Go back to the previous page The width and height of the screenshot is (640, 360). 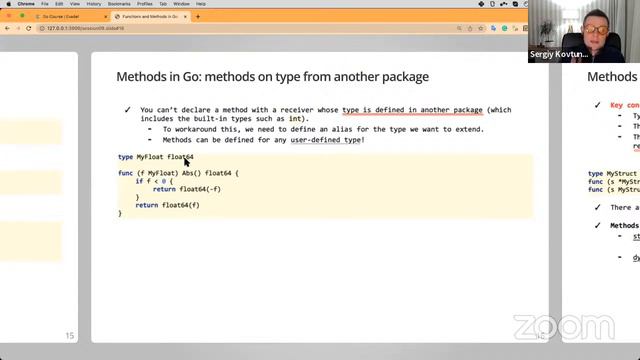[x=7, y=28]
